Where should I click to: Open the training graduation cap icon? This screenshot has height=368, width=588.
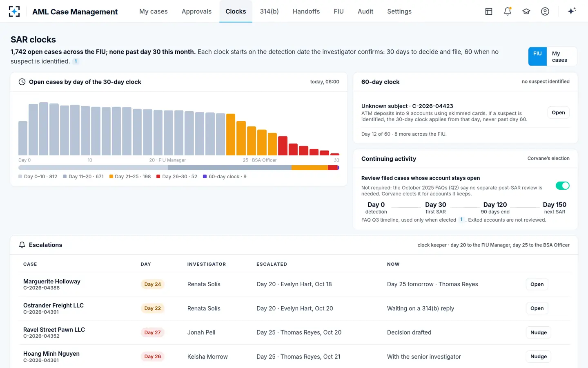coord(526,11)
